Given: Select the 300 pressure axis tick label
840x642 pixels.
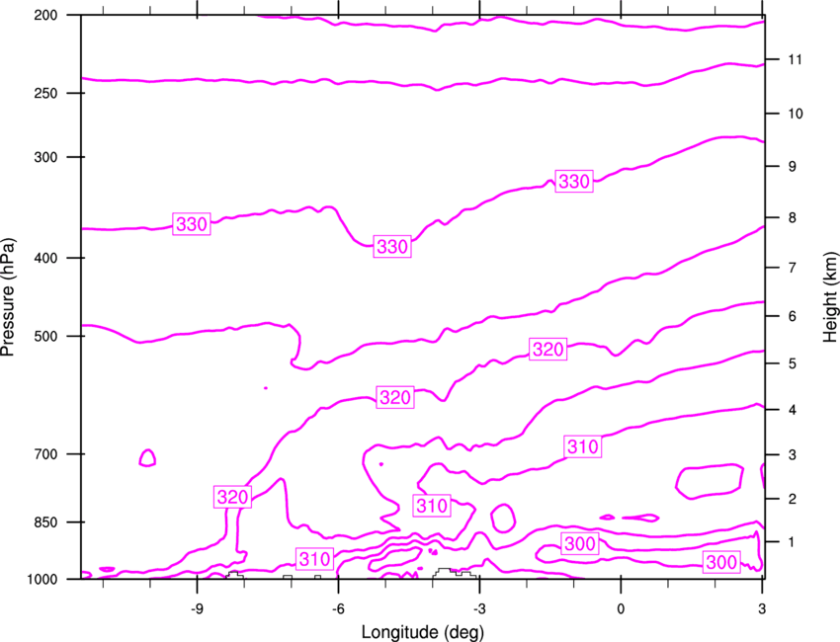Looking at the screenshot, I should coord(45,157).
